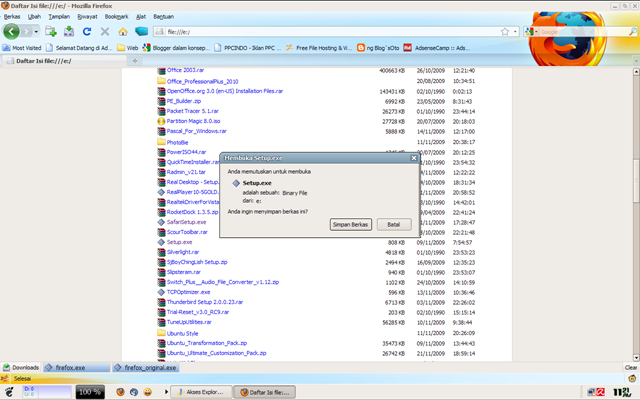This screenshot has width=640, height=400.
Task: Bookmark this page with star icon
Action: 505,32
